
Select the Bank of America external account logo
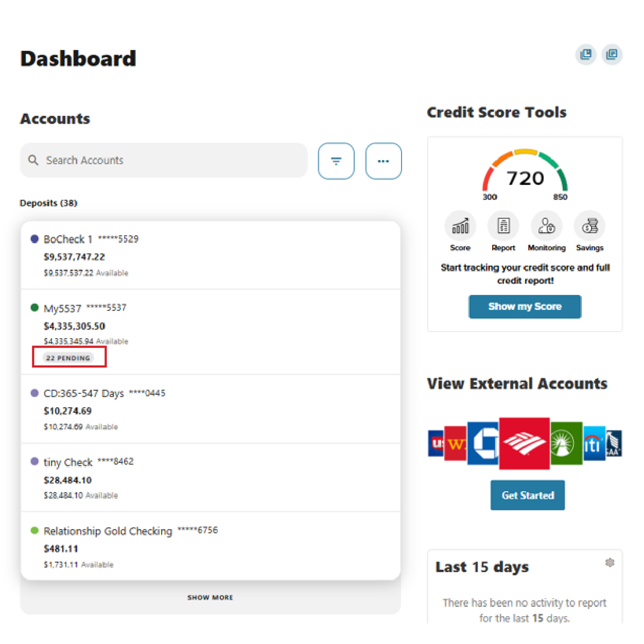tap(525, 443)
